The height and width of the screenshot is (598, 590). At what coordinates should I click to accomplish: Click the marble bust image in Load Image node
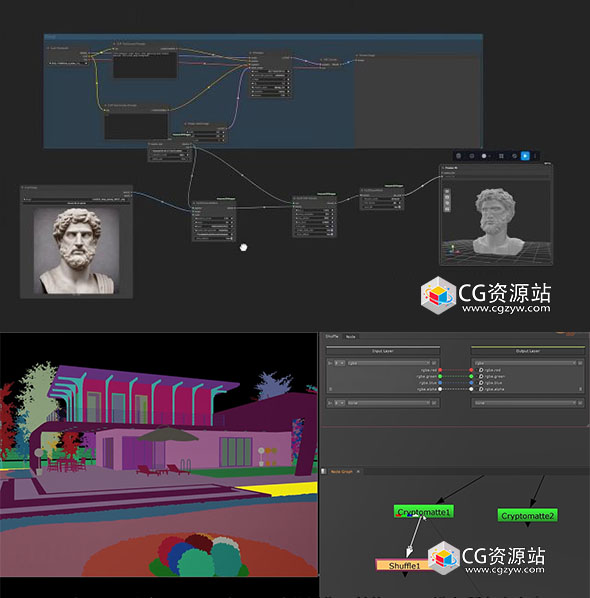click(76, 251)
